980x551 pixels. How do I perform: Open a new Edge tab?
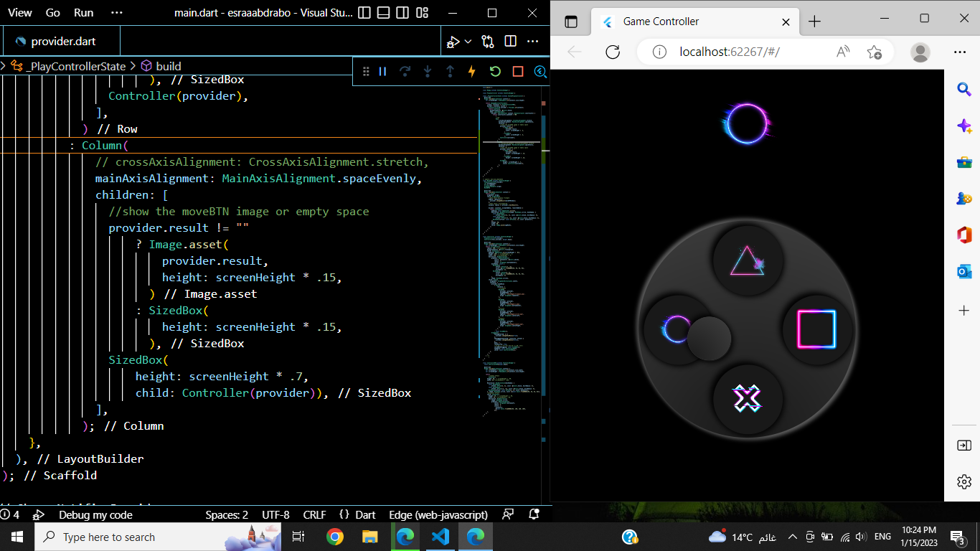pos(814,22)
